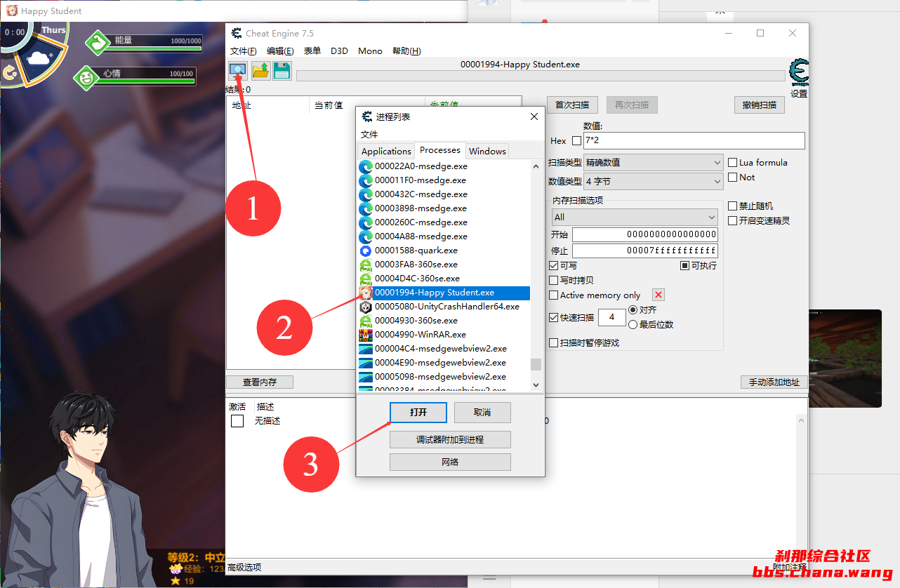The width and height of the screenshot is (900, 588).
Task: Select the 00001994-Happy Student.exe process
Action: click(434, 293)
